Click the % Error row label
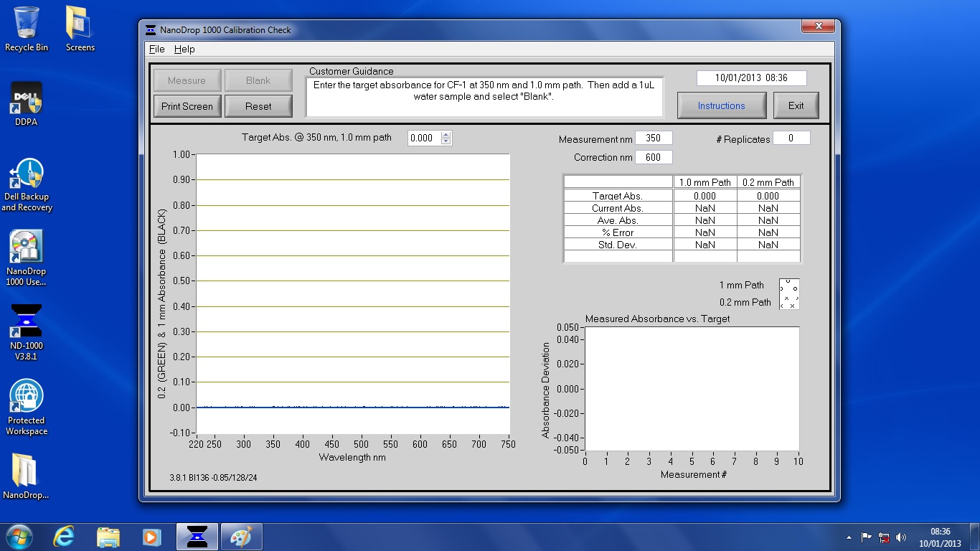The width and height of the screenshot is (980, 551). 618,232
